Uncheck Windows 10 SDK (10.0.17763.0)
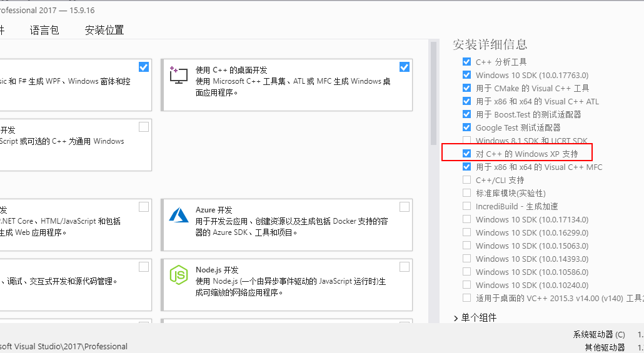The height and width of the screenshot is (353, 644). pyautogui.click(x=466, y=75)
